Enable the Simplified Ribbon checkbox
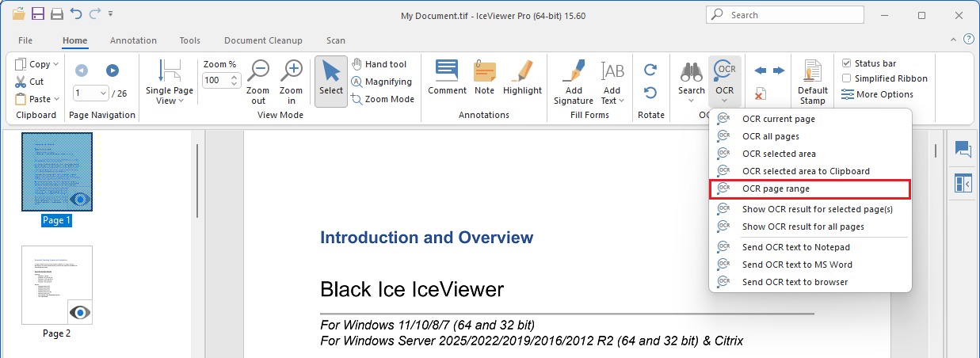Screen dimensions: 980x358 (x=846, y=78)
